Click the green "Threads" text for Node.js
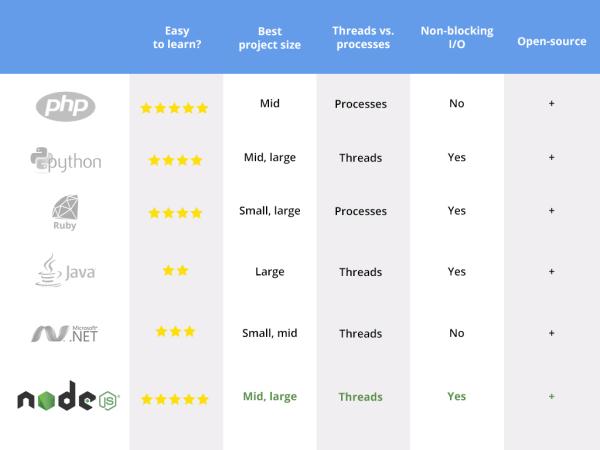Viewport: 600px width, 450px height. point(361,397)
